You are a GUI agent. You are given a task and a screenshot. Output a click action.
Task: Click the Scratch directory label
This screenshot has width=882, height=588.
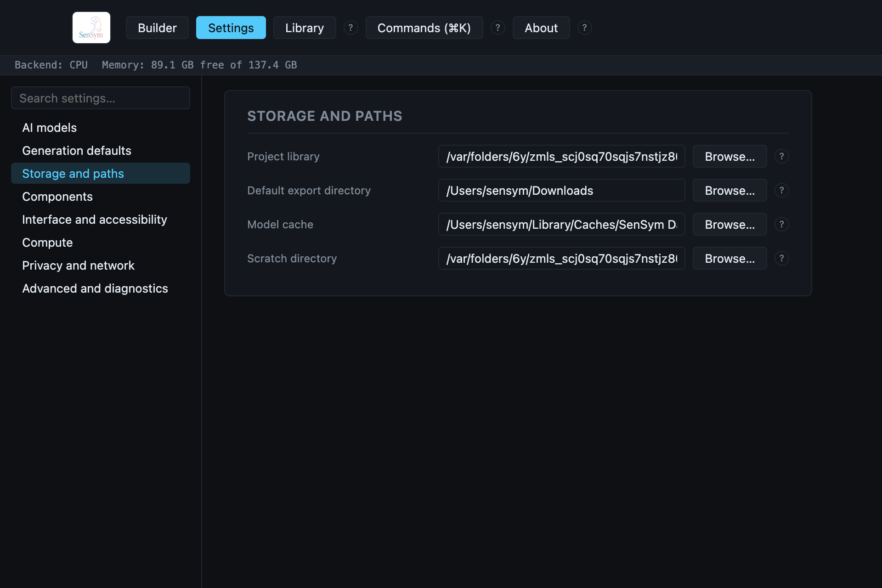292,258
